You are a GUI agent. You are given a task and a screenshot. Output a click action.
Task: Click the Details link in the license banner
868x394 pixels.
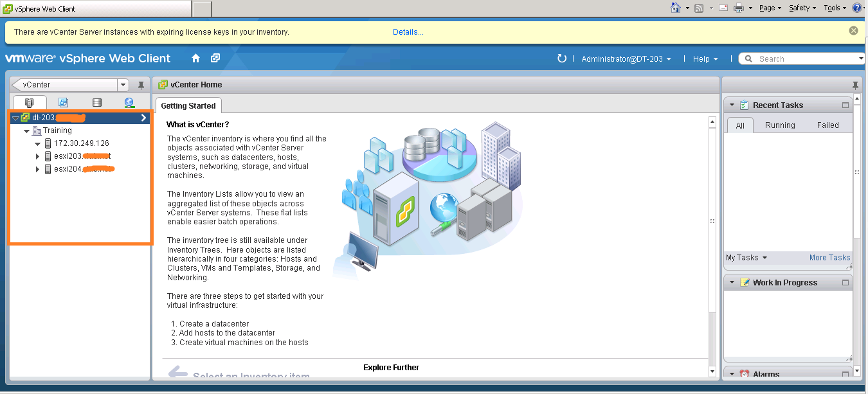pos(408,31)
